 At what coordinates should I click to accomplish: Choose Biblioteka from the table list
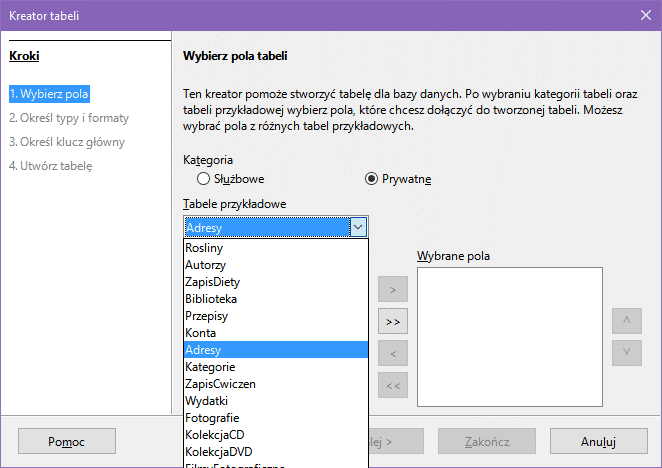point(211,298)
